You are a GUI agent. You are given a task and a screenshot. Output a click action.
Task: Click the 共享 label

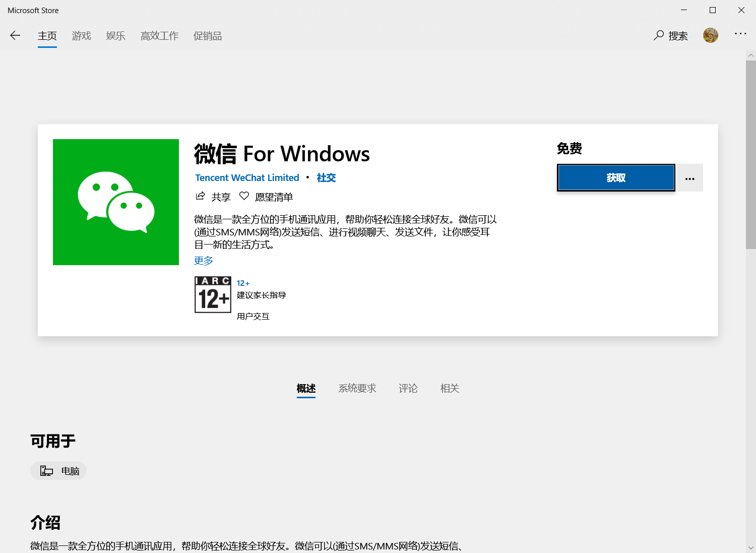pos(221,197)
